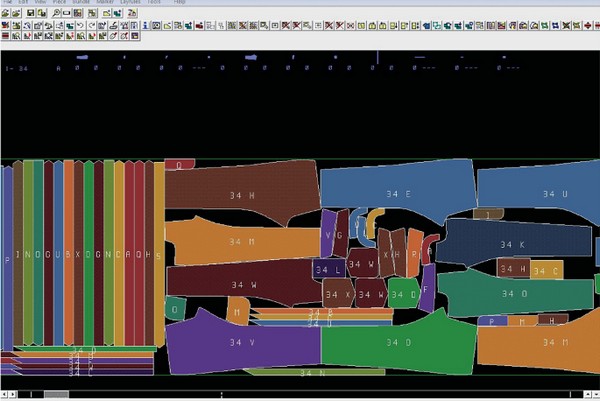Select the small yellow 34 C piece
600x401 pixels.
[x=547, y=271]
